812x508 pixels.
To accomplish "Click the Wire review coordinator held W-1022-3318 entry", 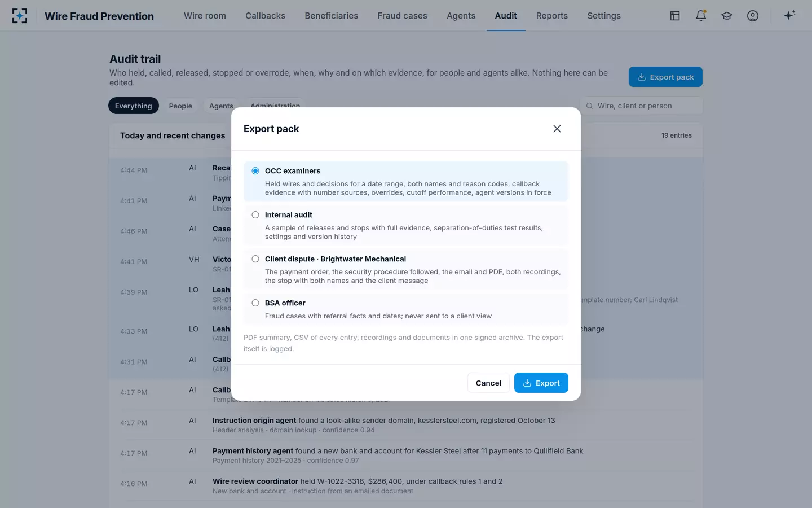I will [x=406, y=486].
